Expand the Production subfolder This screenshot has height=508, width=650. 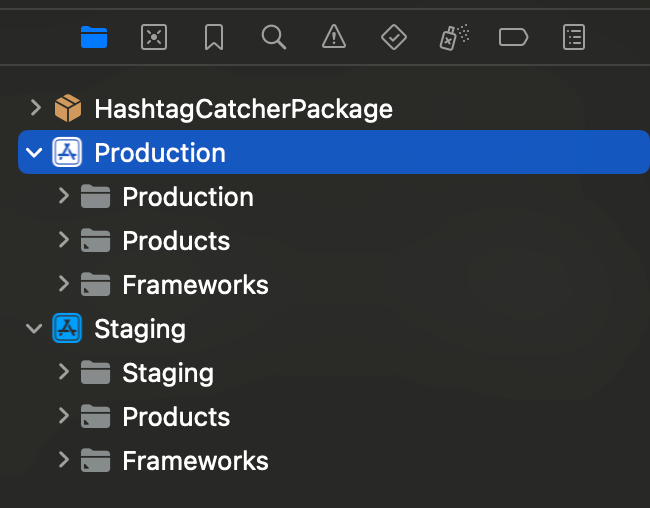[64, 196]
